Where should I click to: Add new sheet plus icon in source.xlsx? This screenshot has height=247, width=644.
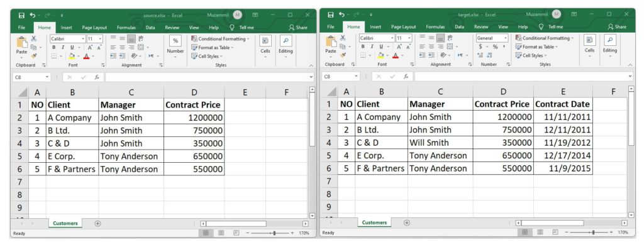point(97,224)
